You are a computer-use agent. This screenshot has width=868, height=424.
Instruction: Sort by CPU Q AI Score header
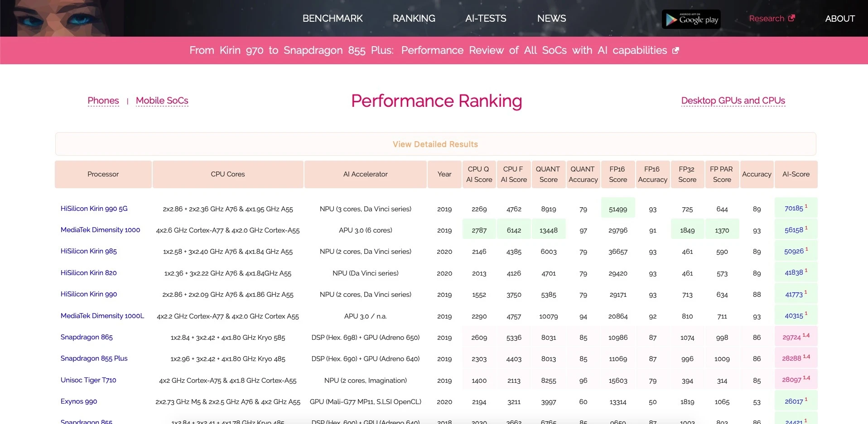[479, 174]
